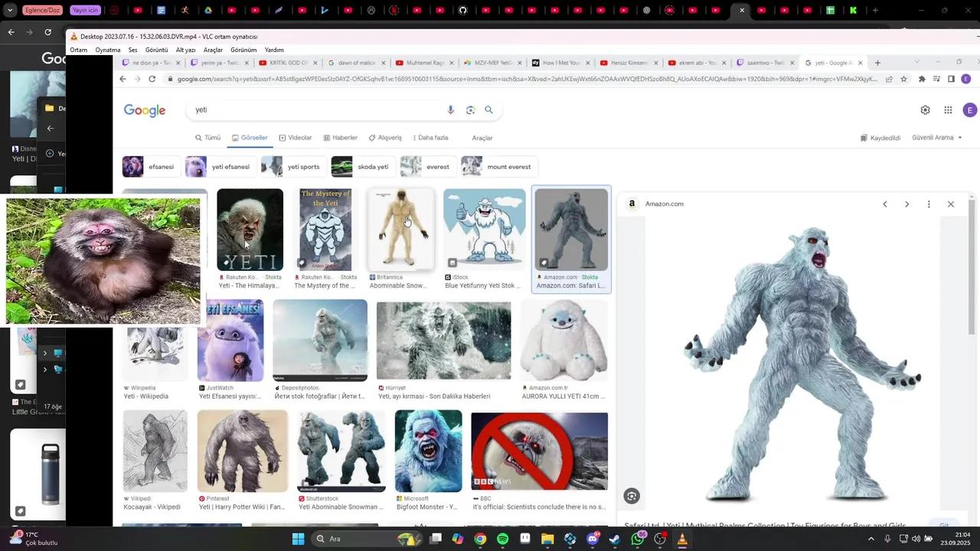Switch to the Videolar search tab
This screenshot has height=551, width=980.
pos(295,138)
